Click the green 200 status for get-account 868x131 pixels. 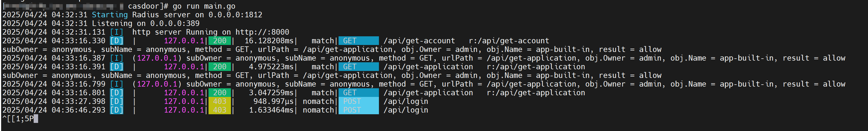click(220, 41)
